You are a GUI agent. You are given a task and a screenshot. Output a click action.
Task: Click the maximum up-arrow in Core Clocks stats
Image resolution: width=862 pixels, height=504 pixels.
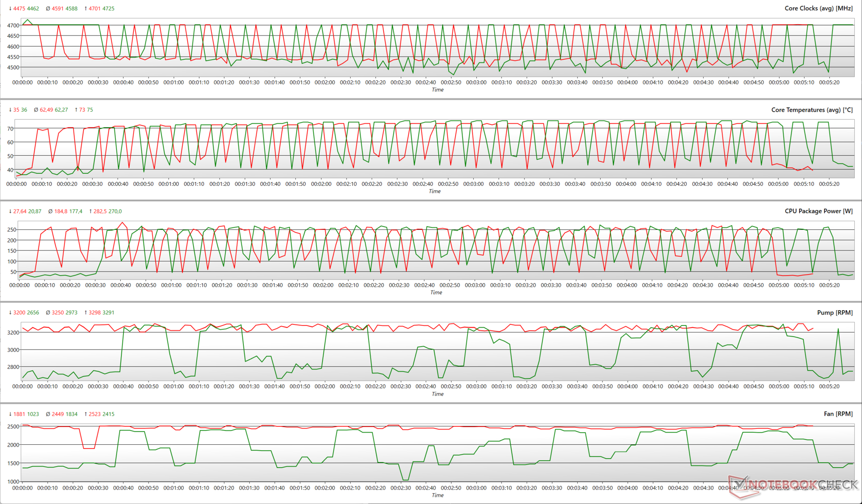[85, 9]
